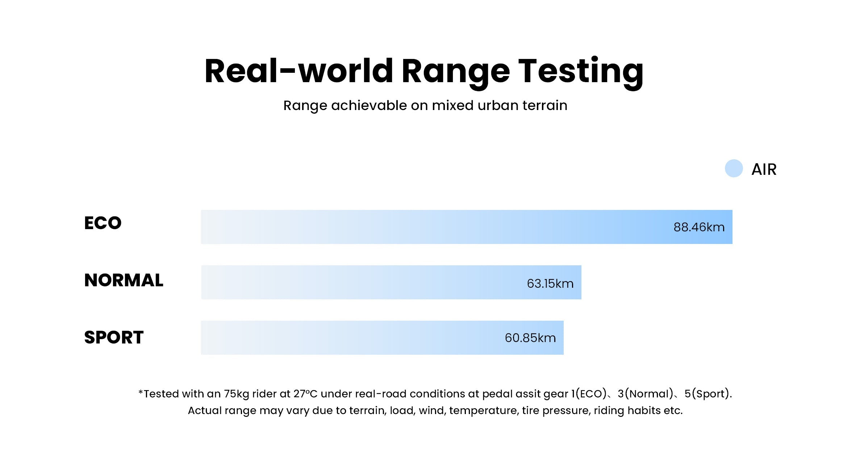Click the NORMAL range bar
Viewport: 868px width, 468px height.
pos(362,282)
